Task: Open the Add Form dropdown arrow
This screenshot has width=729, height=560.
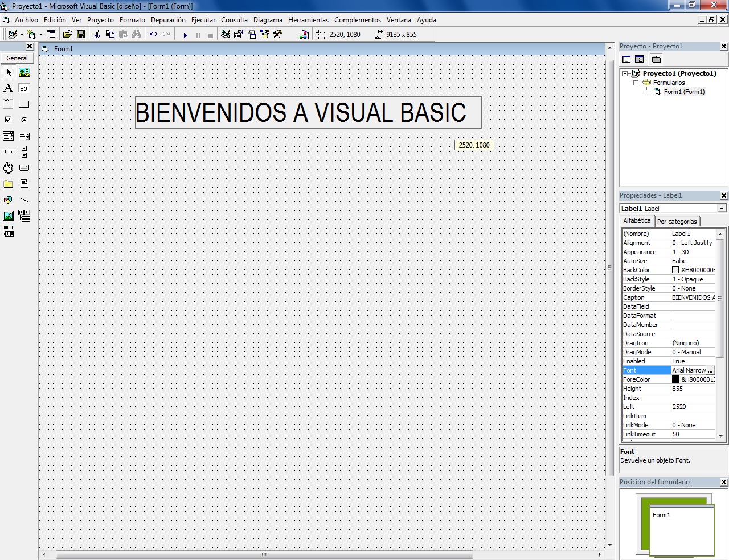Action: click(41, 35)
